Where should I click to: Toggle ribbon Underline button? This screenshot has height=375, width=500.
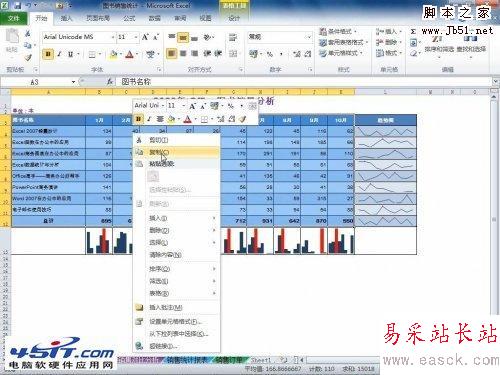pos(70,54)
